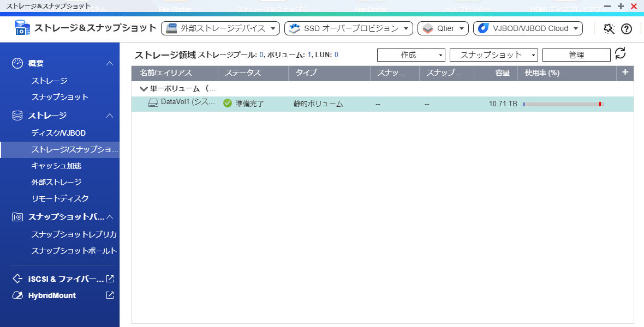The image size is (644, 327).
Task: Open iSCSI & ファイバー... link
Action: click(65, 279)
